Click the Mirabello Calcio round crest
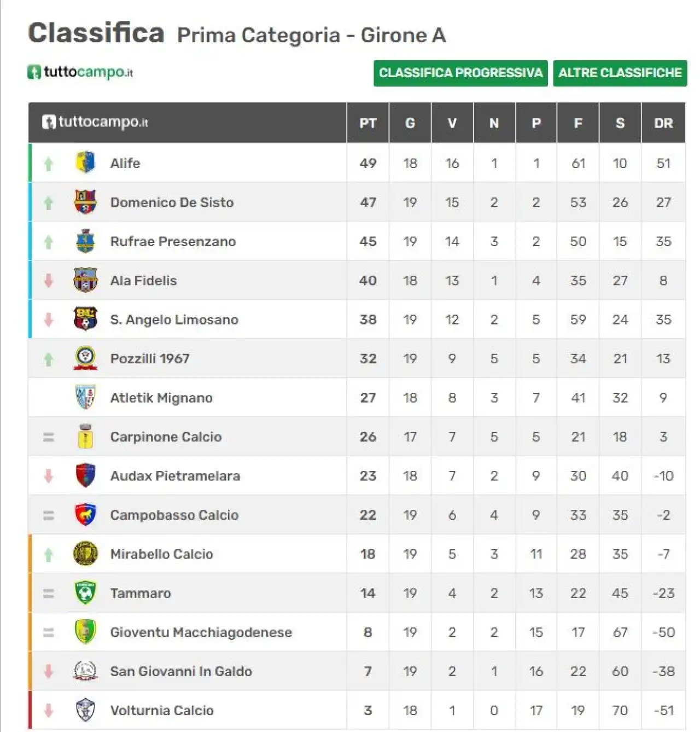The height and width of the screenshot is (732, 700). point(85,554)
